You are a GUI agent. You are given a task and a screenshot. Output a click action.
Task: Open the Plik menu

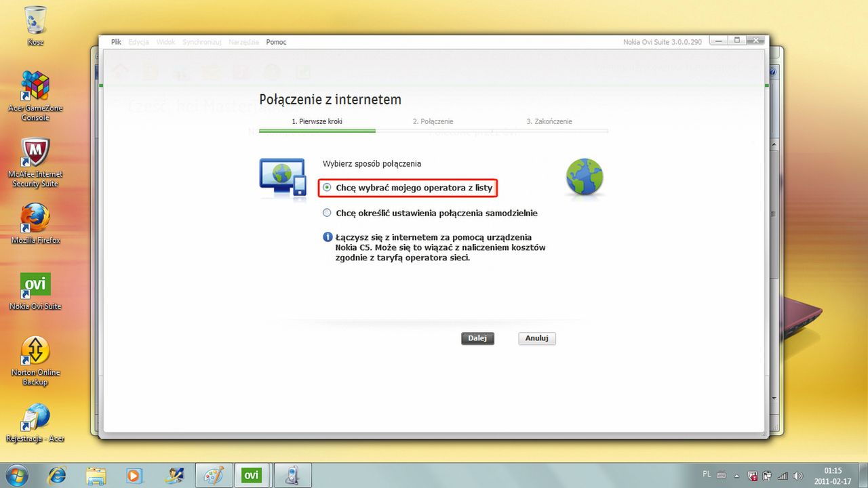(116, 42)
